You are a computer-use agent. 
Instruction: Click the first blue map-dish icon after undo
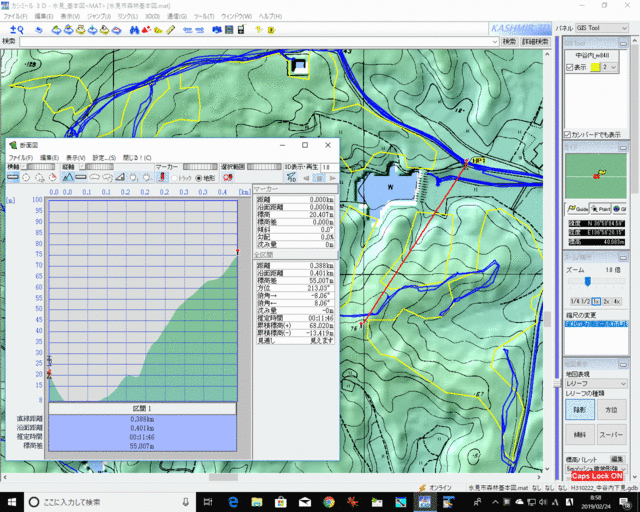coord(56,30)
